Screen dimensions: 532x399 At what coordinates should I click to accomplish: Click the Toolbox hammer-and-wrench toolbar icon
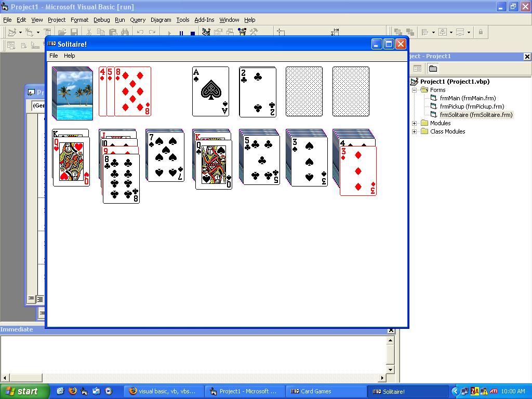254,32
